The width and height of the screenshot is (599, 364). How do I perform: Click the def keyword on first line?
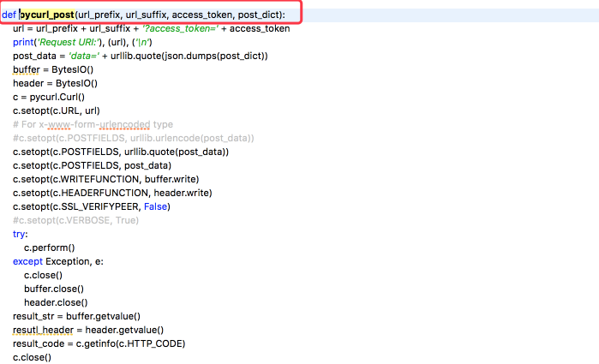pos(9,15)
